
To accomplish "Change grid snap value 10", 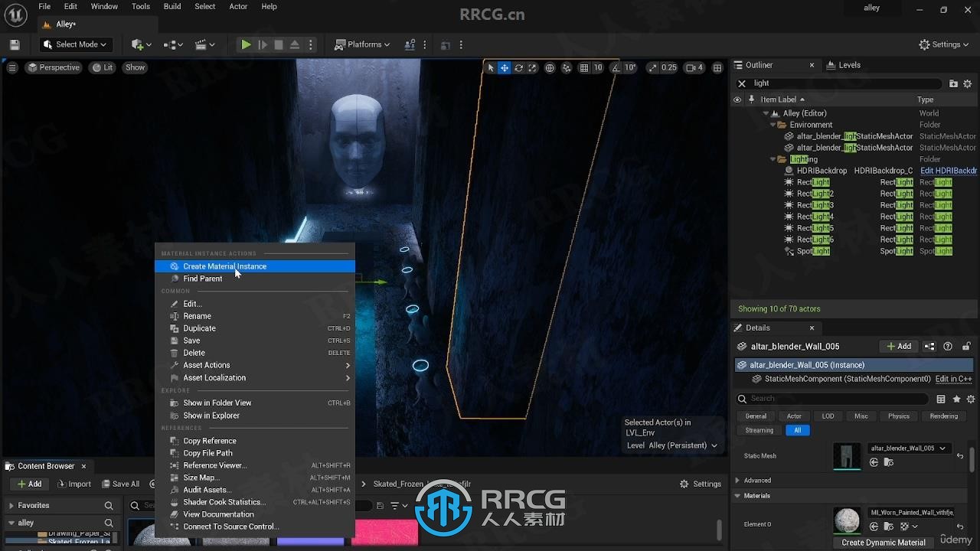I will pyautogui.click(x=598, y=67).
